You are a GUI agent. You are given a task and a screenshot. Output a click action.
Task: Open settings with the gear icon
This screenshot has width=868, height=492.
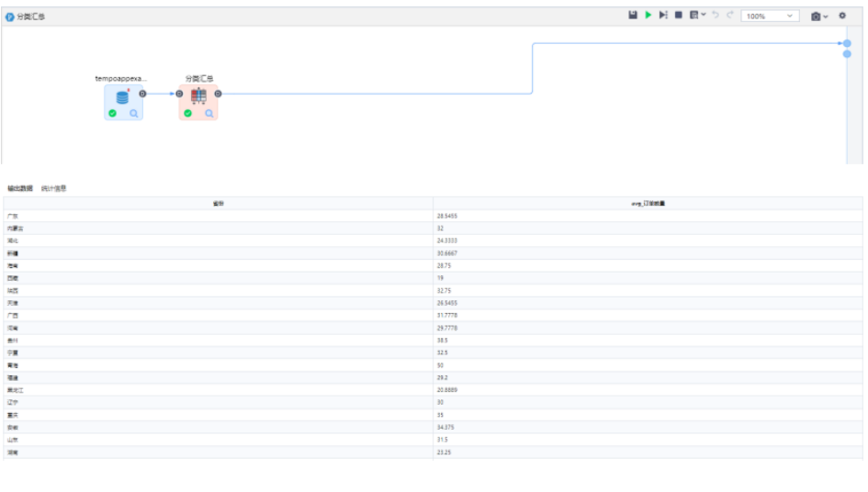coord(842,16)
